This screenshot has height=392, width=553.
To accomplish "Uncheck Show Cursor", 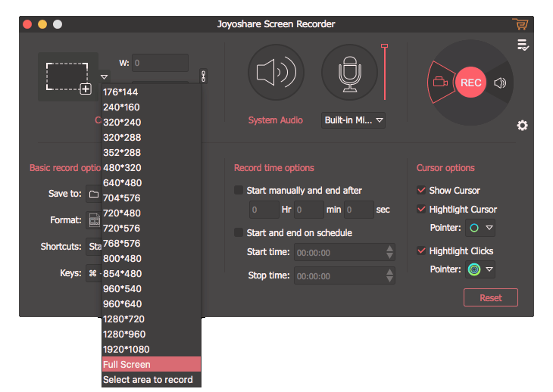I will tap(421, 190).
